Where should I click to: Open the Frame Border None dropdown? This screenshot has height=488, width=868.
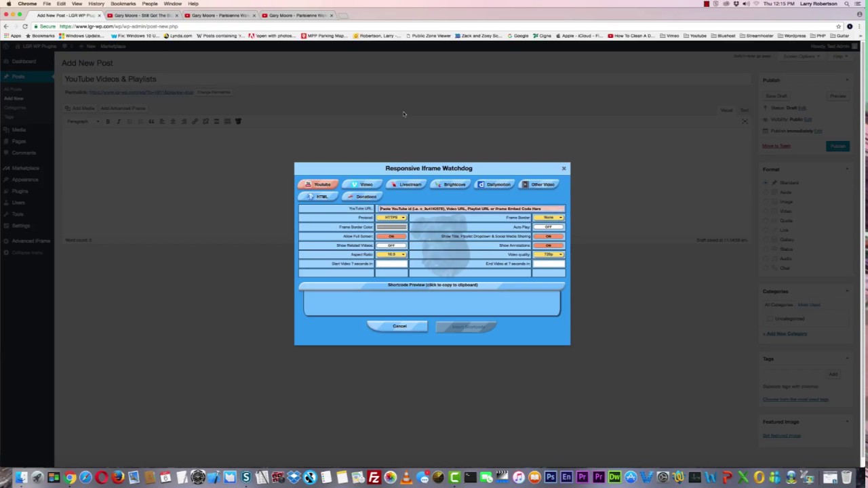pos(549,218)
